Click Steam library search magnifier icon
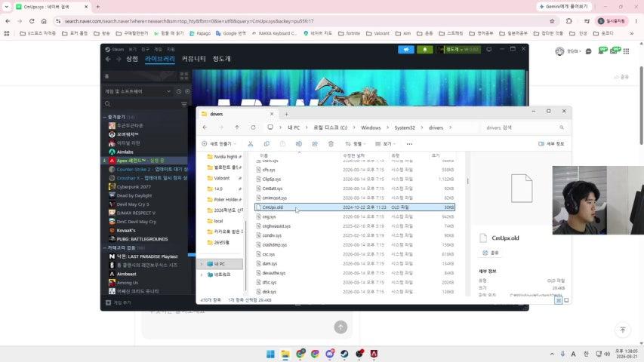The height and width of the screenshot is (362, 644). tap(108, 104)
